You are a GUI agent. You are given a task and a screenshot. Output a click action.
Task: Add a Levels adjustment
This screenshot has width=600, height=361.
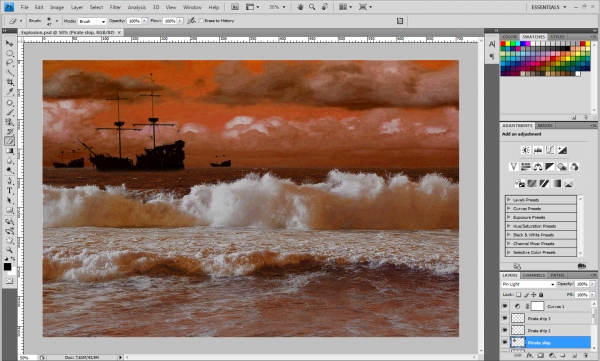(x=538, y=150)
